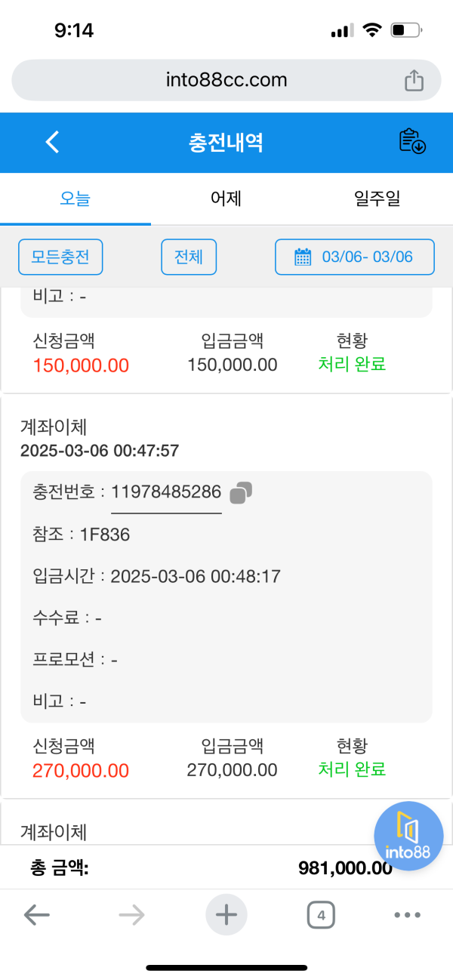Open the 03/06- 03/06 date range picker
453x980 pixels.
click(355, 257)
